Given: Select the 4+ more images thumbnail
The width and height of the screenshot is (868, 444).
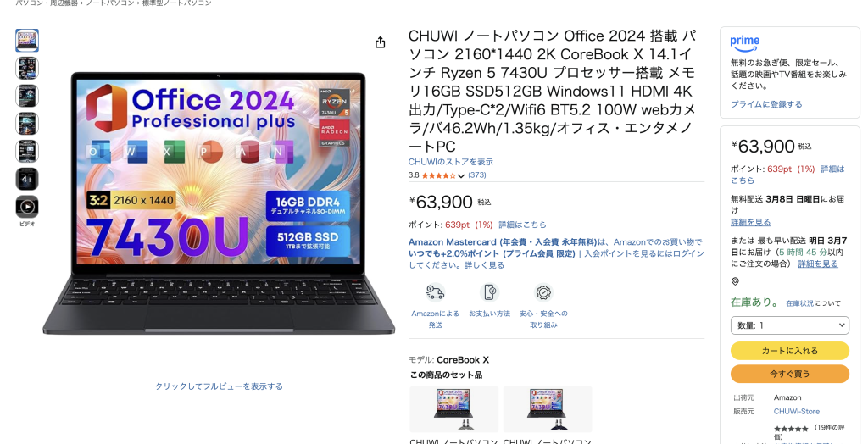Looking at the screenshot, I should pyautogui.click(x=27, y=179).
